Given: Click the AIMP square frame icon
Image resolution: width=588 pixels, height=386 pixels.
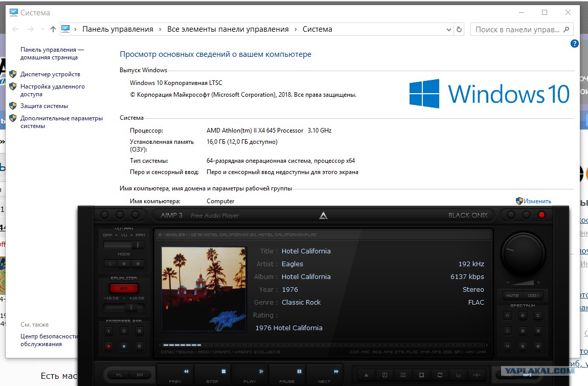Looking at the screenshot, I should (421, 375).
